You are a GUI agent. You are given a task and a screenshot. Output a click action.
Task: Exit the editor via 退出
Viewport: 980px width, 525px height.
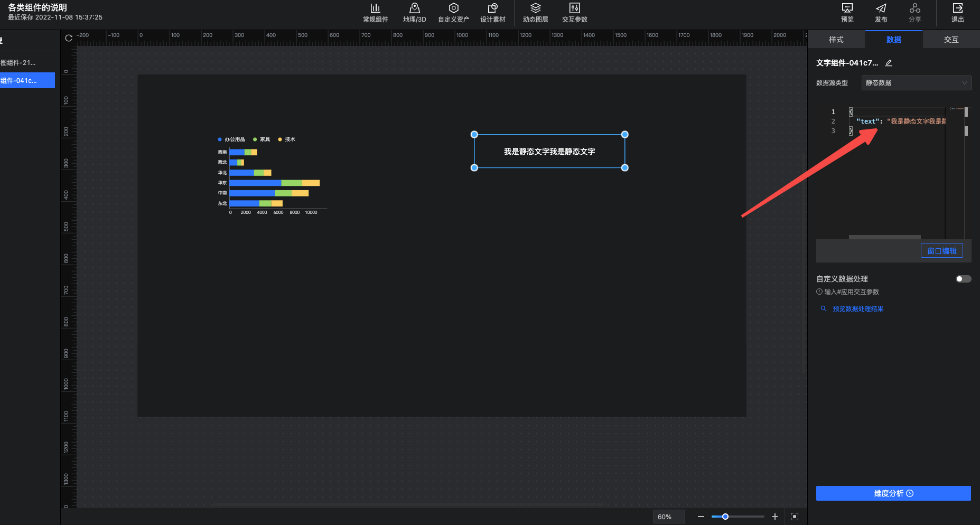point(957,13)
